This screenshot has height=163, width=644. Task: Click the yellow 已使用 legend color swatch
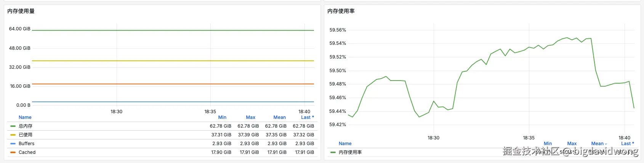click(x=13, y=135)
